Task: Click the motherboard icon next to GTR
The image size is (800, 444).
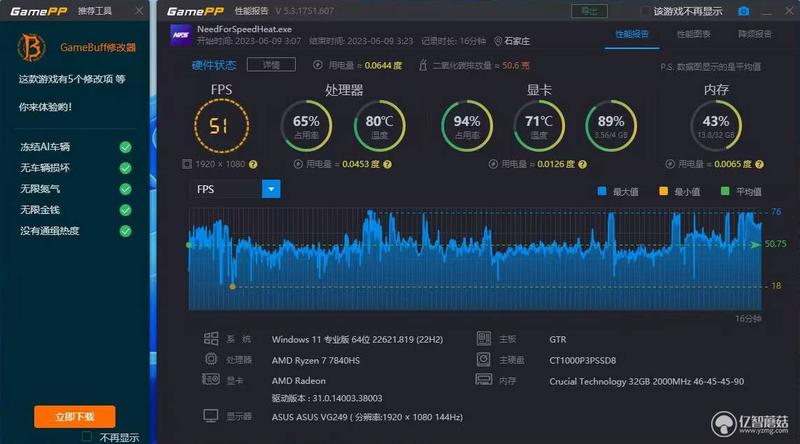Action: pos(484,338)
